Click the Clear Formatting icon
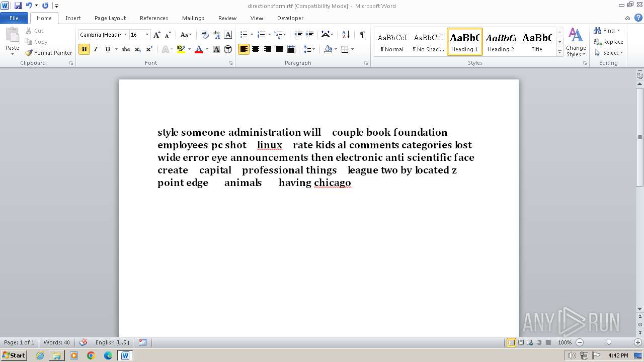The image size is (644, 362). point(204,35)
